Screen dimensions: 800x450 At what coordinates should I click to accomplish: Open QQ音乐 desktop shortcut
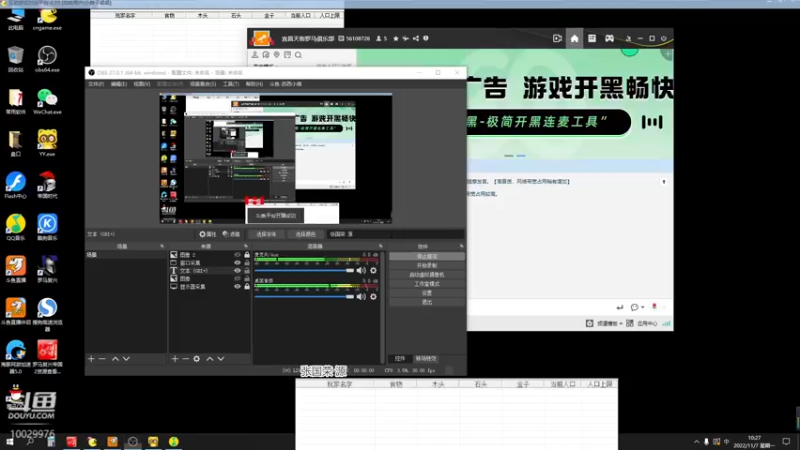(15, 228)
